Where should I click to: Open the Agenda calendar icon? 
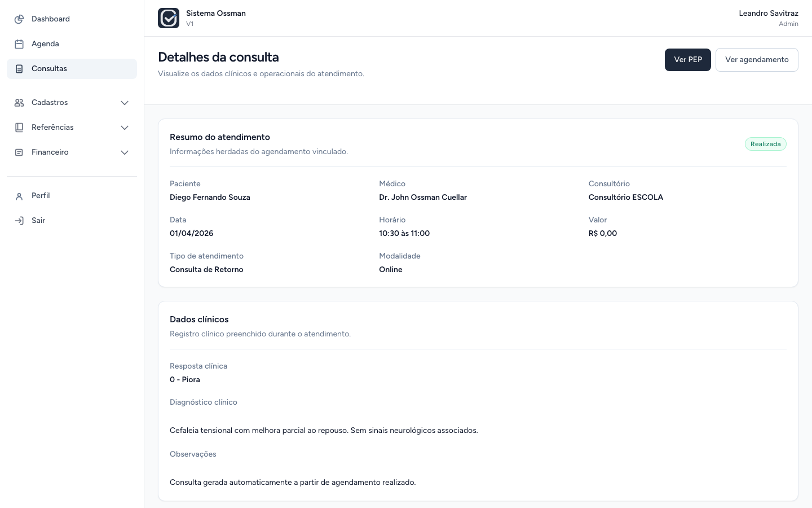coord(19,44)
